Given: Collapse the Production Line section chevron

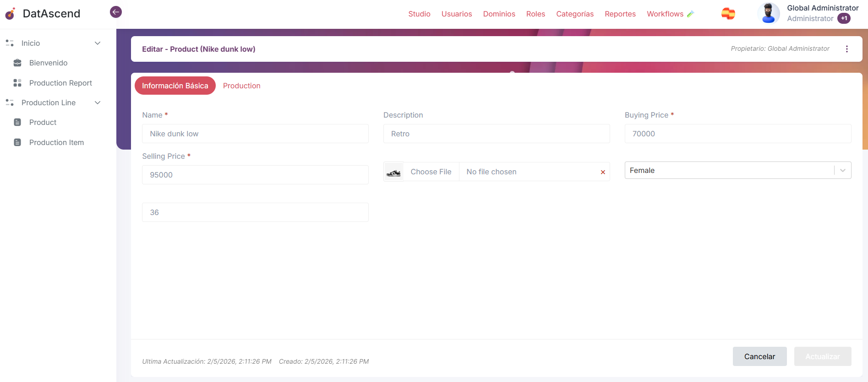Looking at the screenshot, I should pyautogui.click(x=98, y=102).
